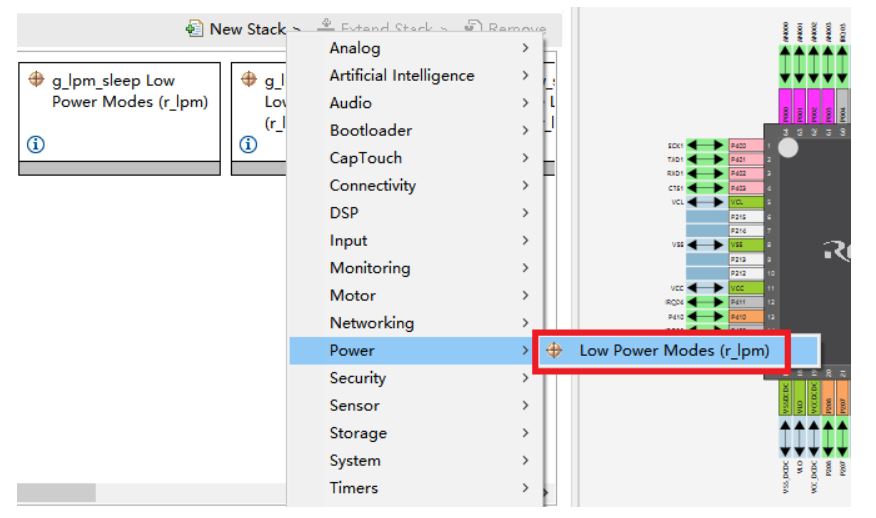Click the CTS1 pin direction arrow

pyautogui.click(x=705, y=188)
